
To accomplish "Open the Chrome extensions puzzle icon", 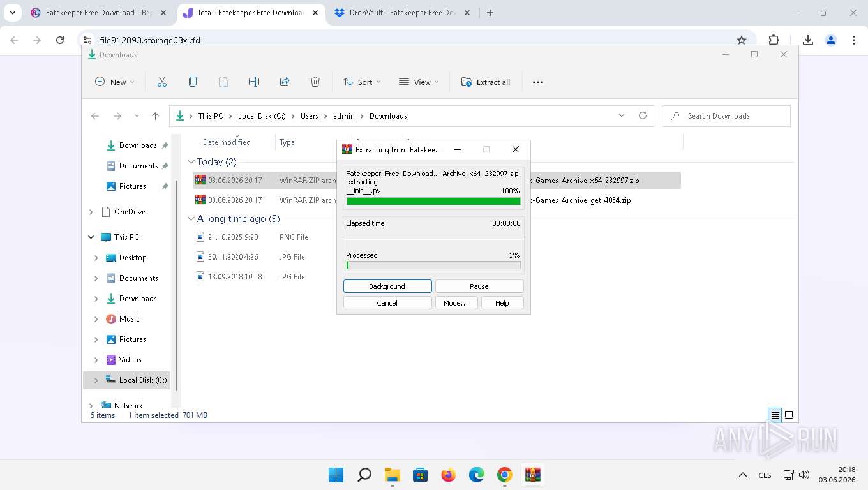I will click(774, 40).
